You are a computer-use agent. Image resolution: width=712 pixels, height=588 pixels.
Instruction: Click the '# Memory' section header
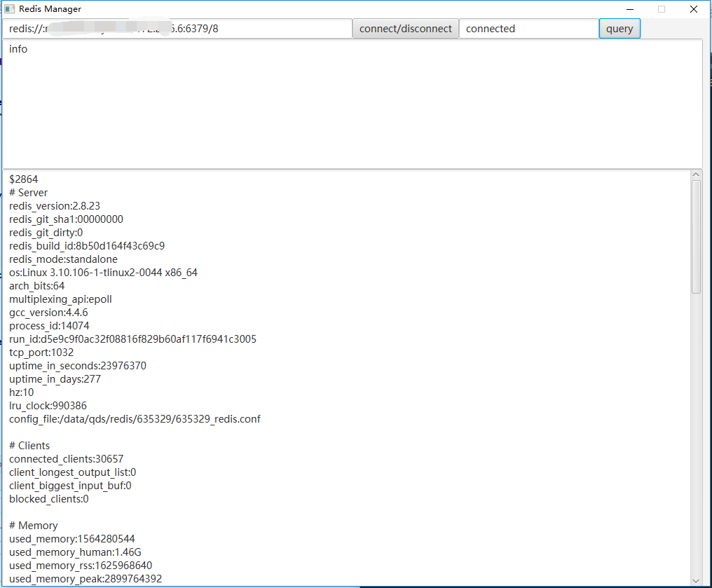tap(33, 526)
